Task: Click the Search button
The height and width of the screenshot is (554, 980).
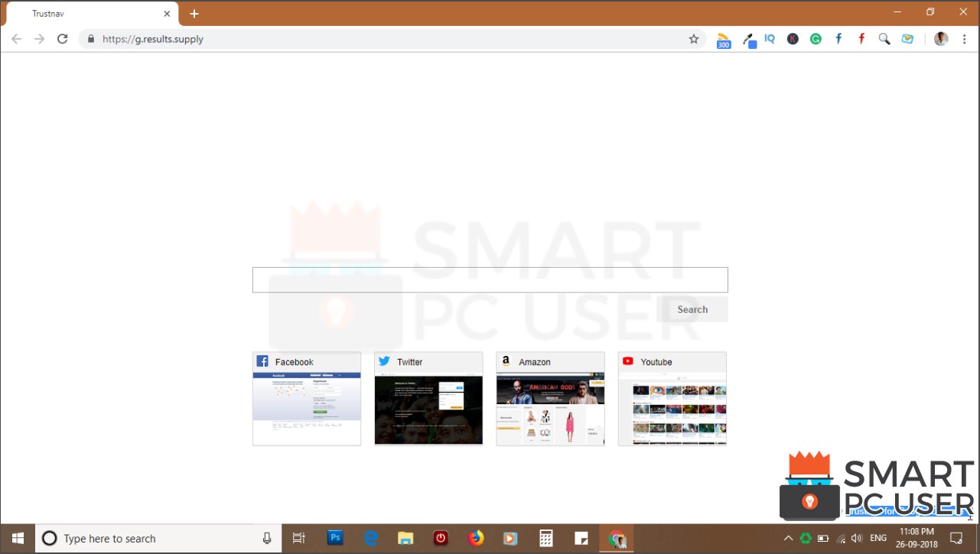Action: [x=692, y=309]
